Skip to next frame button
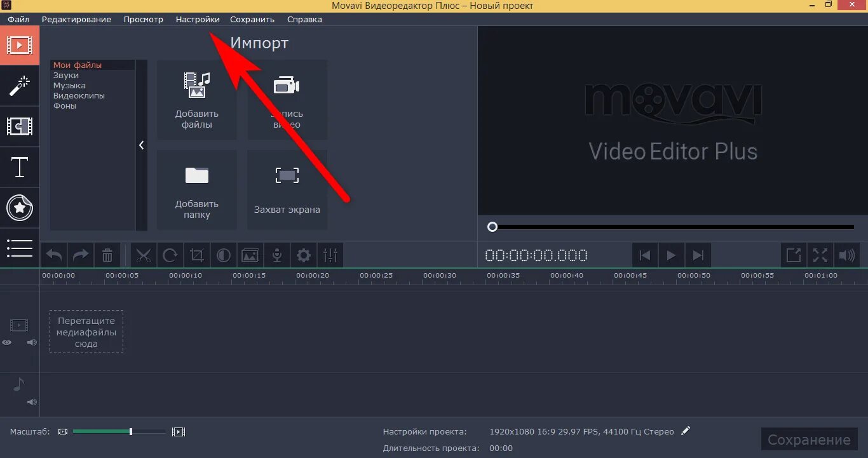The width and height of the screenshot is (868, 458). (698, 255)
